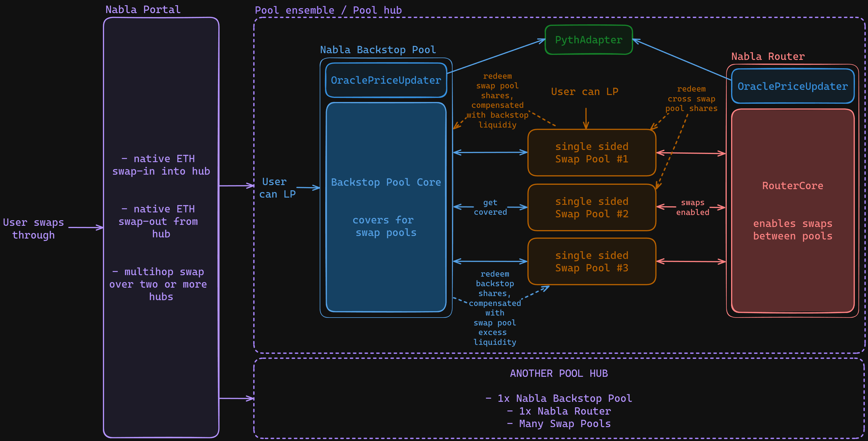This screenshot has width=868, height=441.
Task: Select single sided Swap Pool #1 box
Action: tap(592, 153)
